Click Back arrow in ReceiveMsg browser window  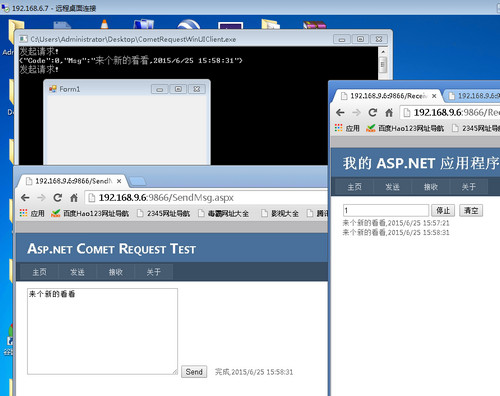click(x=340, y=113)
